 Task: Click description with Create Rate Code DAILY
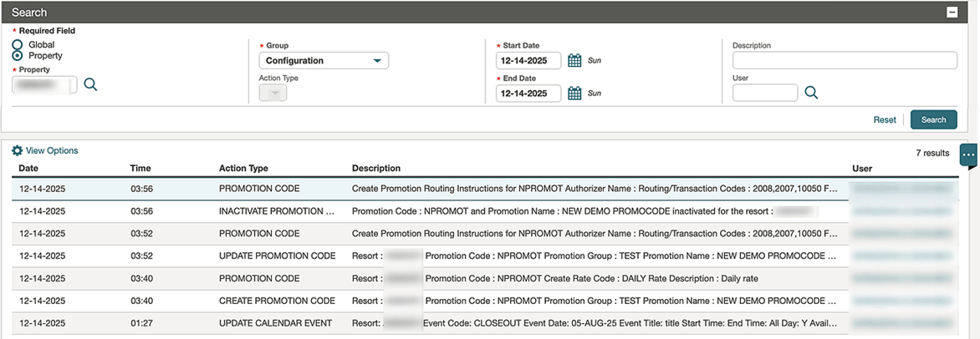pos(554,278)
